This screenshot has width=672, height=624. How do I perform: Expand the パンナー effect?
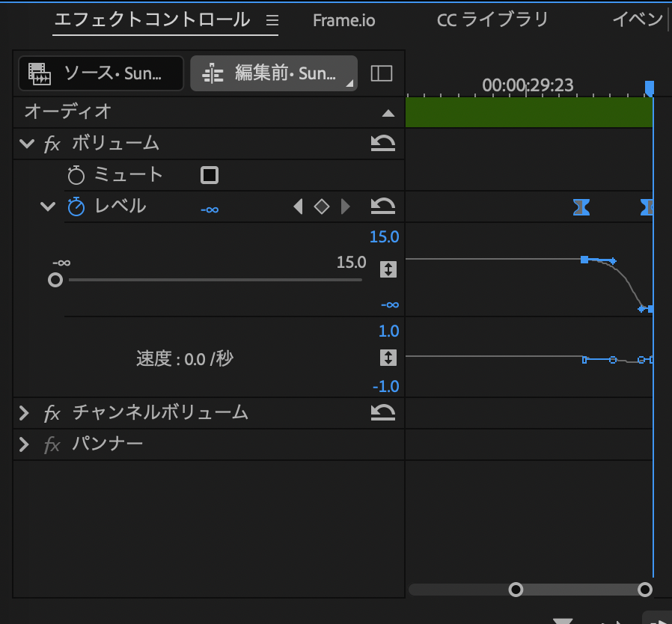[x=24, y=444]
